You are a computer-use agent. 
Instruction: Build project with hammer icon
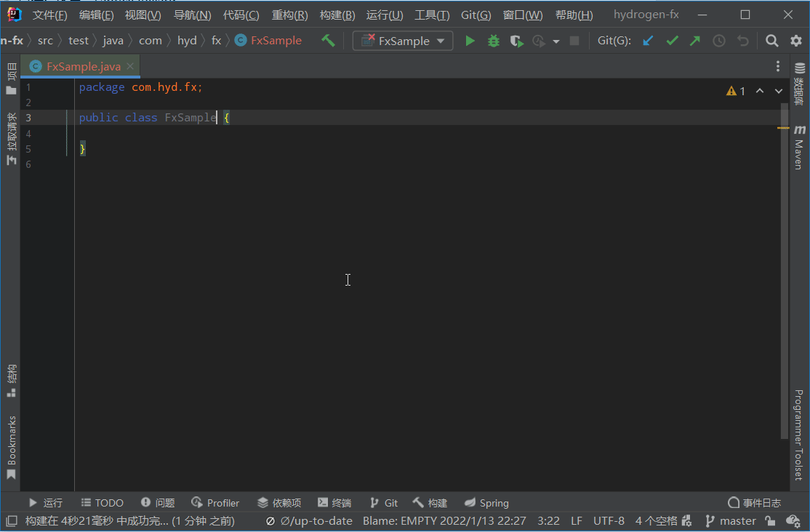tap(329, 41)
